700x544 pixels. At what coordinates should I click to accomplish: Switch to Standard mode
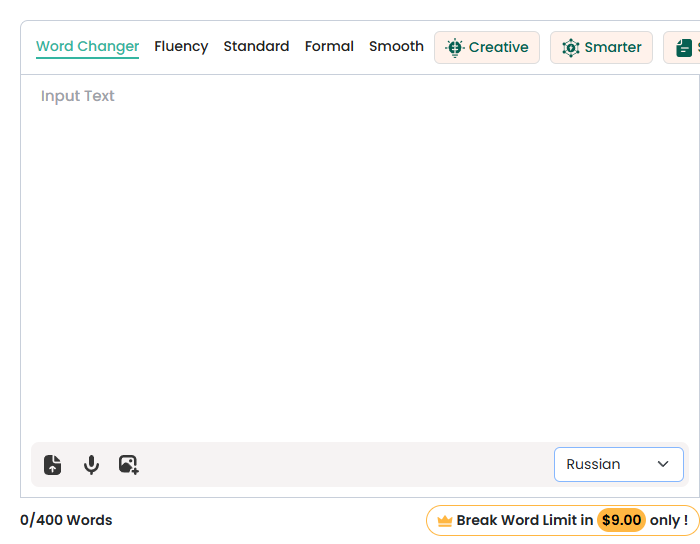[x=256, y=46]
